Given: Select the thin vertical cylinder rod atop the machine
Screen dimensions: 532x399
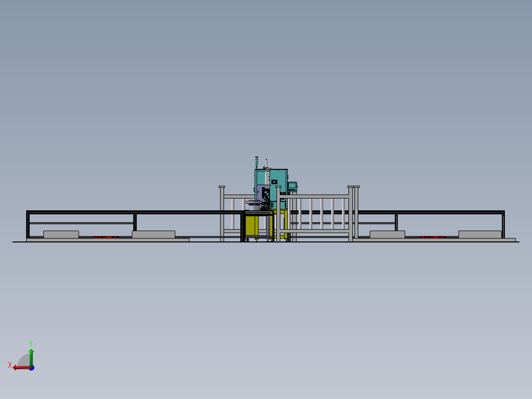Looking at the screenshot, I should tap(266, 163).
